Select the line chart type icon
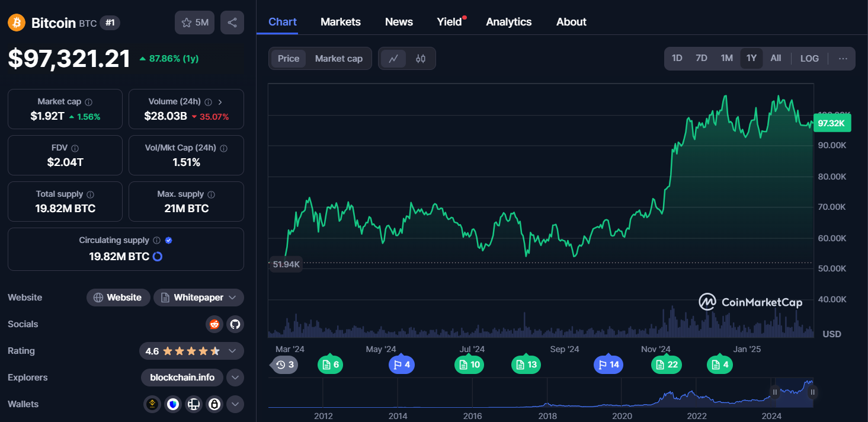Viewport: 868px width, 422px height. click(393, 59)
